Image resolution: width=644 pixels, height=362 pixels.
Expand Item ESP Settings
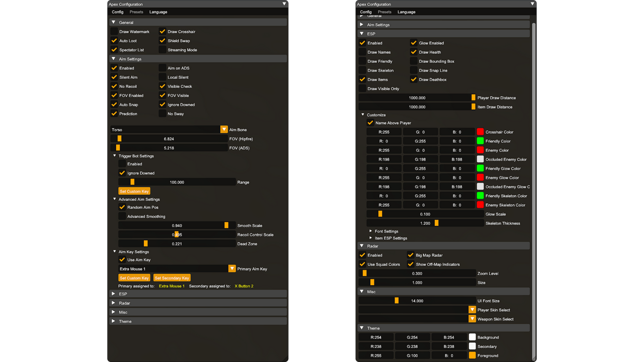[x=371, y=238]
